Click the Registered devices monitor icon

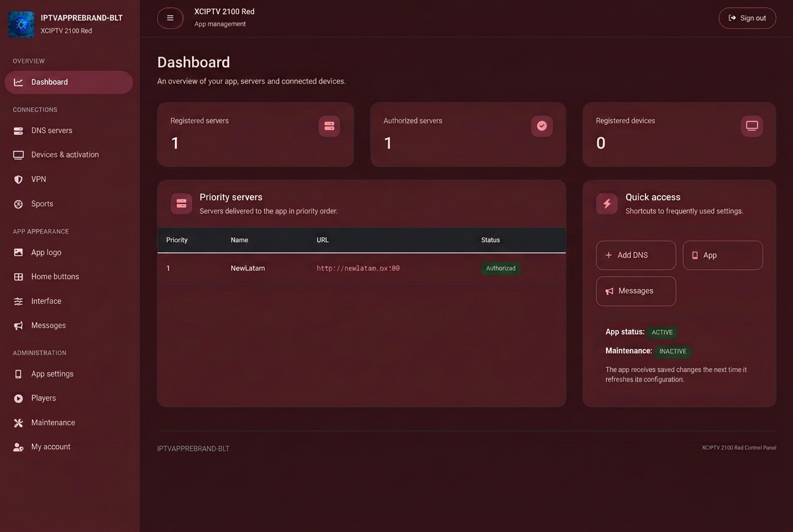pyautogui.click(x=752, y=126)
